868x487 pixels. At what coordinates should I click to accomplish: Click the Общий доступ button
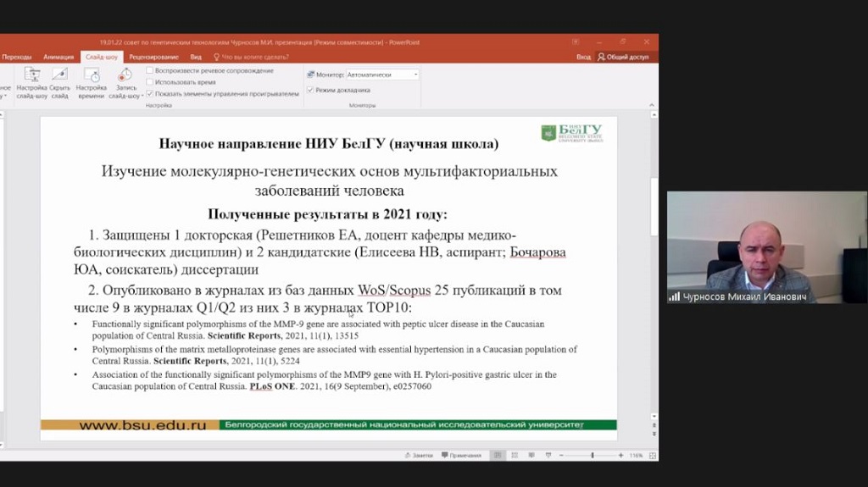point(623,57)
